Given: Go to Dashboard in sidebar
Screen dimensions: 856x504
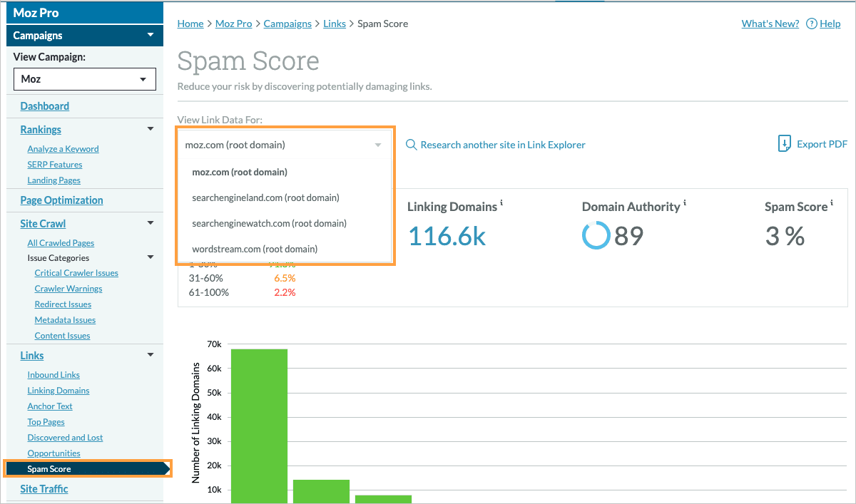Looking at the screenshot, I should pos(44,106).
